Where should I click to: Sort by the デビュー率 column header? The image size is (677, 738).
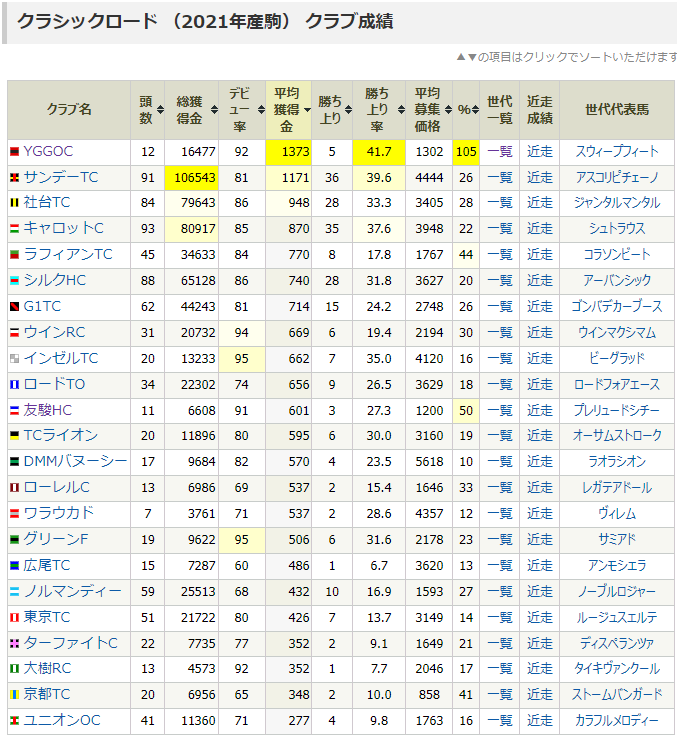coord(240,110)
